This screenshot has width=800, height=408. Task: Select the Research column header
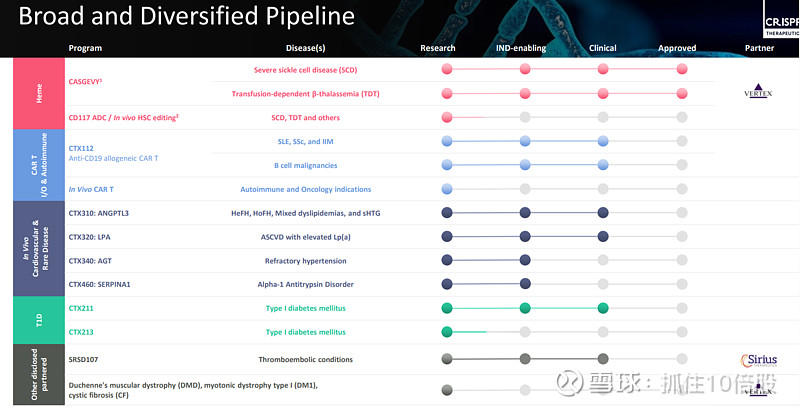click(438, 48)
